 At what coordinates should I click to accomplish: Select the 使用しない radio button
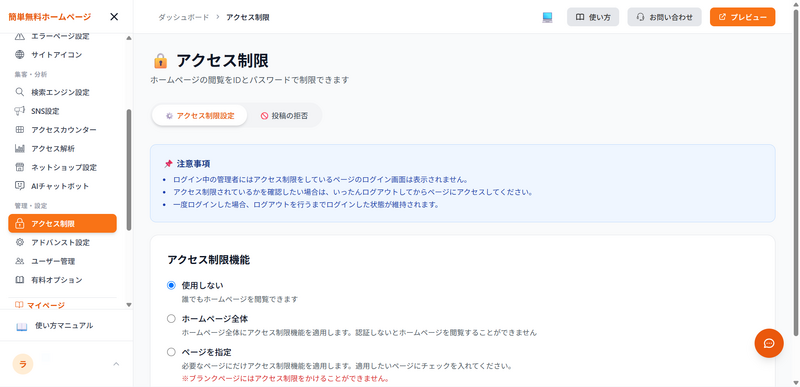(171, 286)
